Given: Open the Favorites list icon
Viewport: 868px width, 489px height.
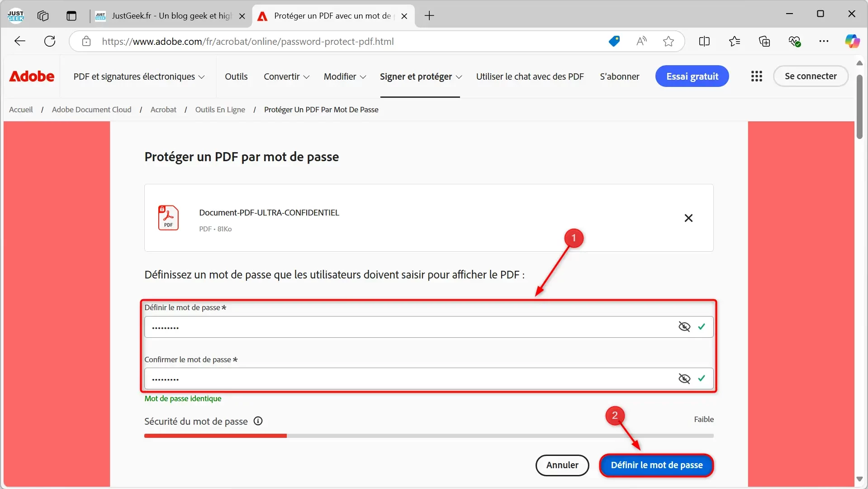Looking at the screenshot, I should tap(735, 41).
